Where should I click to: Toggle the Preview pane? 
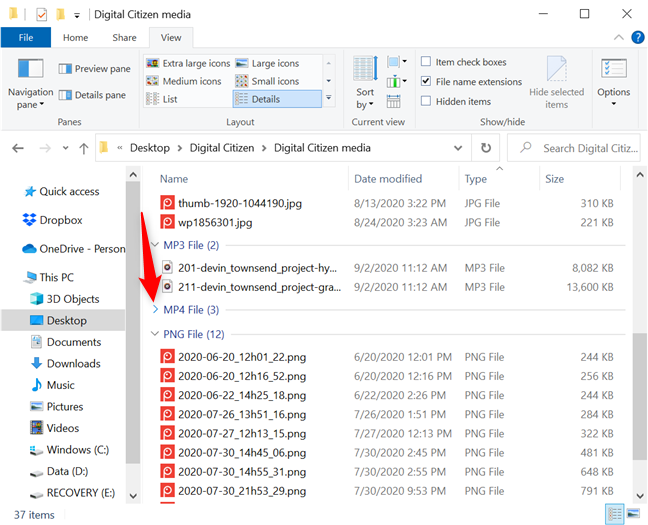coord(95,69)
